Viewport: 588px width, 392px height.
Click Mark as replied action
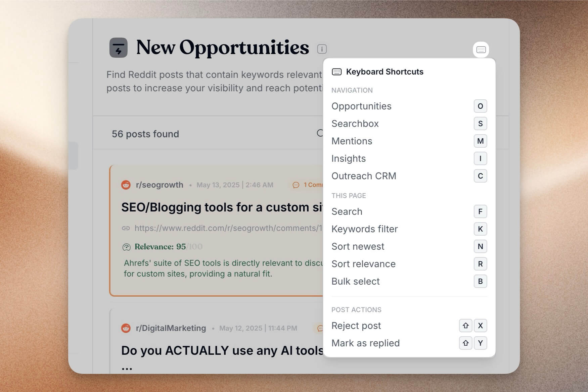(x=365, y=343)
